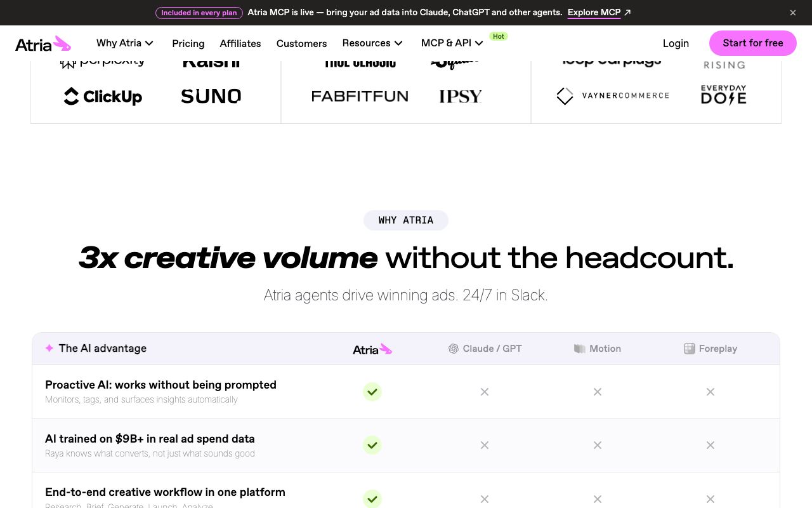This screenshot has width=812, height=508.
Task: Click Atria checkmark for $9B+ ad spend row
Action: [372, 445]
